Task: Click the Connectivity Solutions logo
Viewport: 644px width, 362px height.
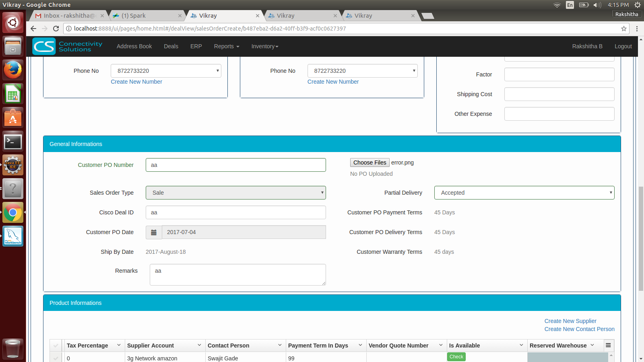Action: pos(68,46)
